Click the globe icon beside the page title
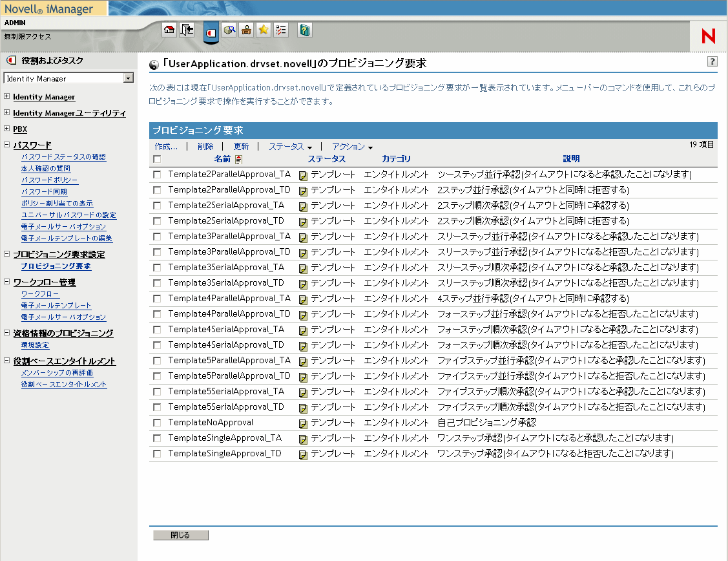Viewport: 728px width, 561px height. click(154, 65)
